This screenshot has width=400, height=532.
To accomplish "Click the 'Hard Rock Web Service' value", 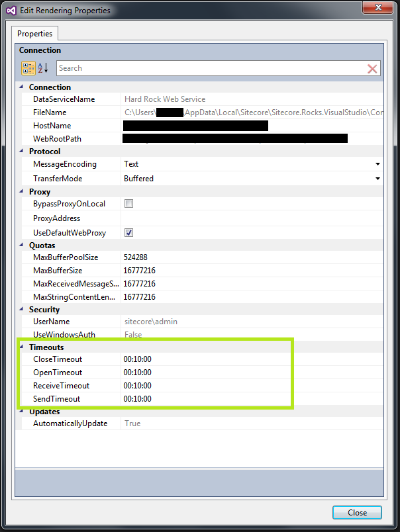I will pyautogui.click(x=165, y=99).
